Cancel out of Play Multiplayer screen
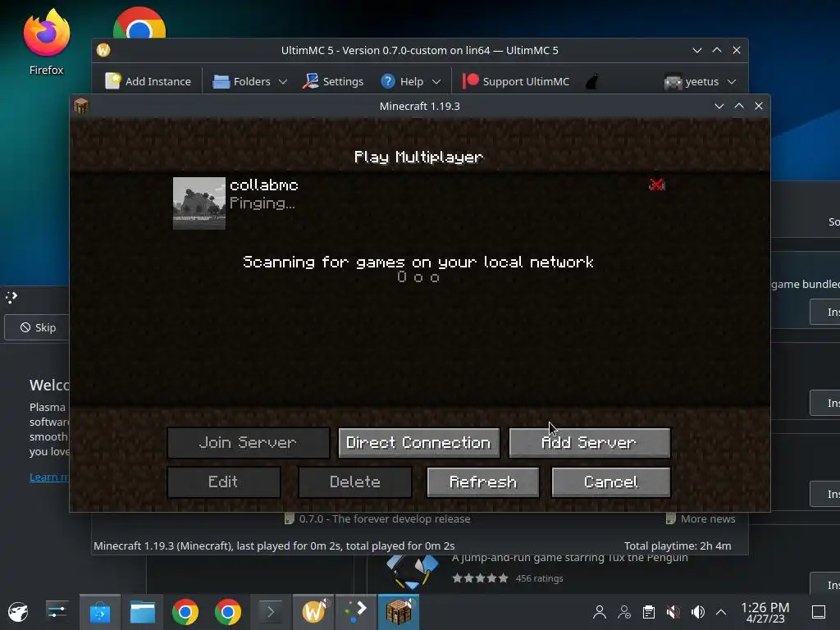 (x=610, y=482)
